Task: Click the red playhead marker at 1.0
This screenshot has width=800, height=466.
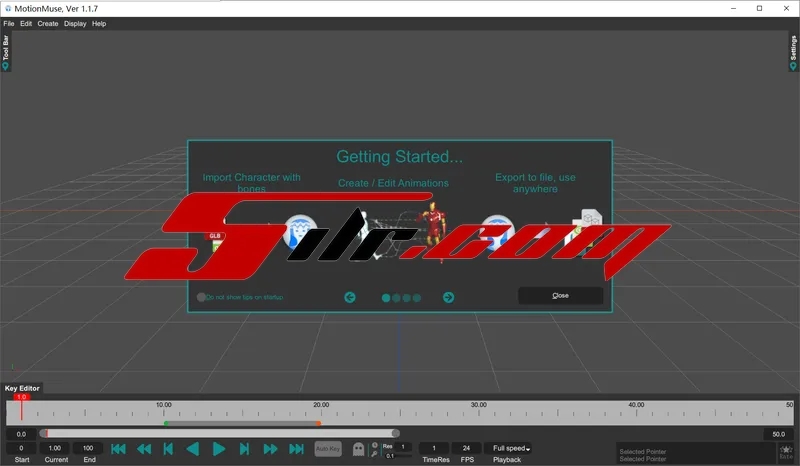Action: coord(21,397)
